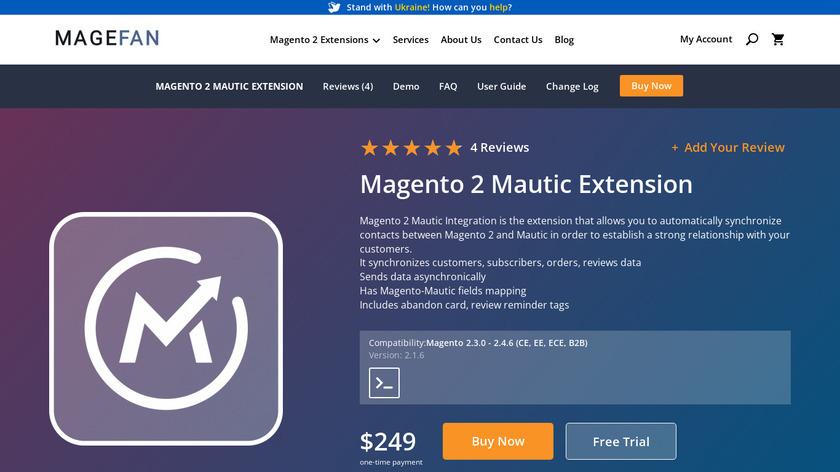Click the one-time payment label
The width and height of the screenshot is (840, 472).
[x=391, y=462]
